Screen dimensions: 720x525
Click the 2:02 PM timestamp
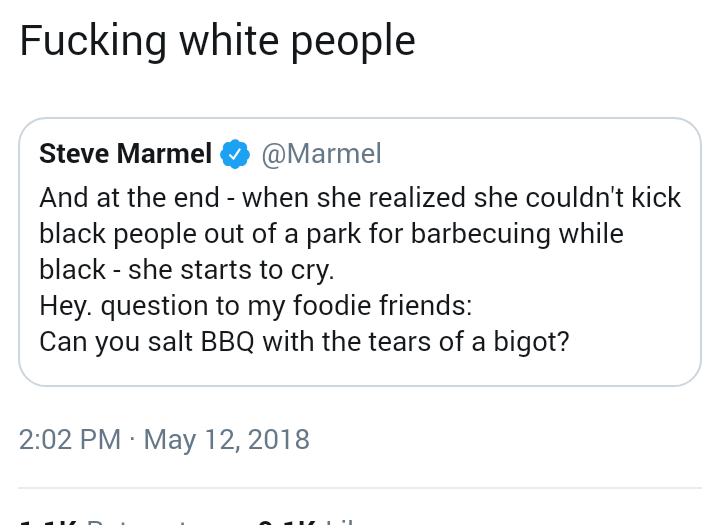pos(70,439)
